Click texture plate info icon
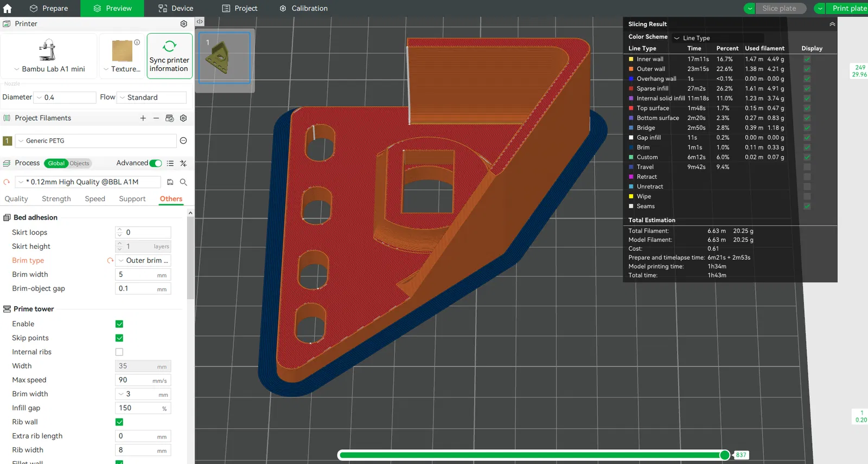Screen dimensions: 868x464 point(137,42)
